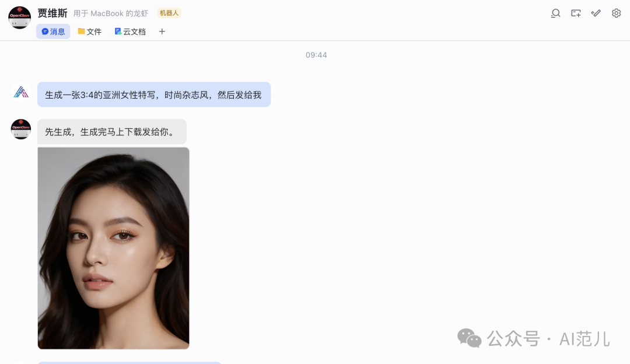
Task: Open chat settings gear icon
Action: tap(616, 13)
